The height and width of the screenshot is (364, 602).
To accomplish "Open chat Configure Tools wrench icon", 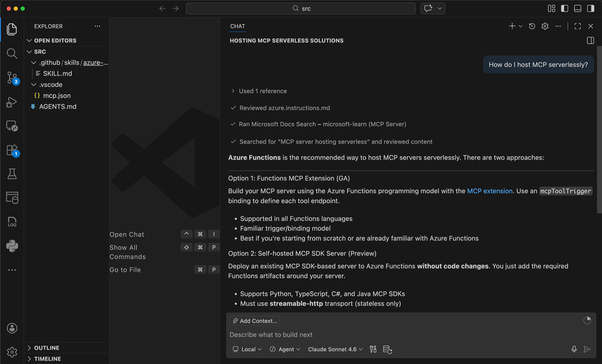I will click(x=373, y=349).
